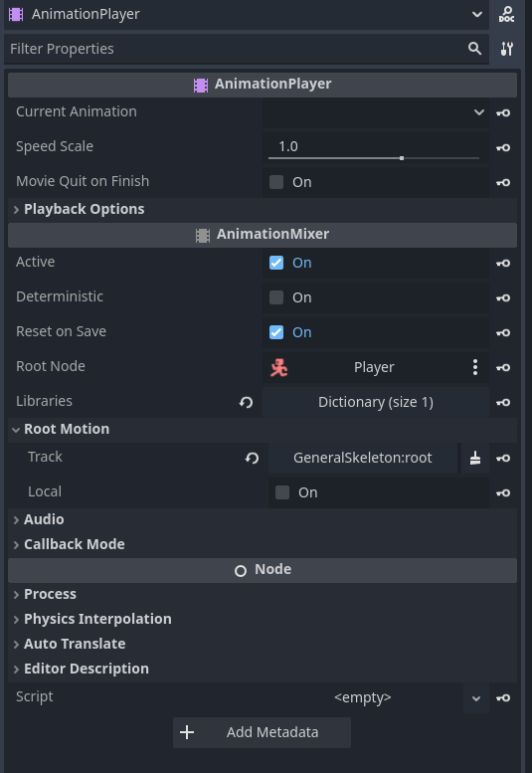Uncheck the Reset on Save option
This screenshot has width=532, height=773.
point(276,332)
